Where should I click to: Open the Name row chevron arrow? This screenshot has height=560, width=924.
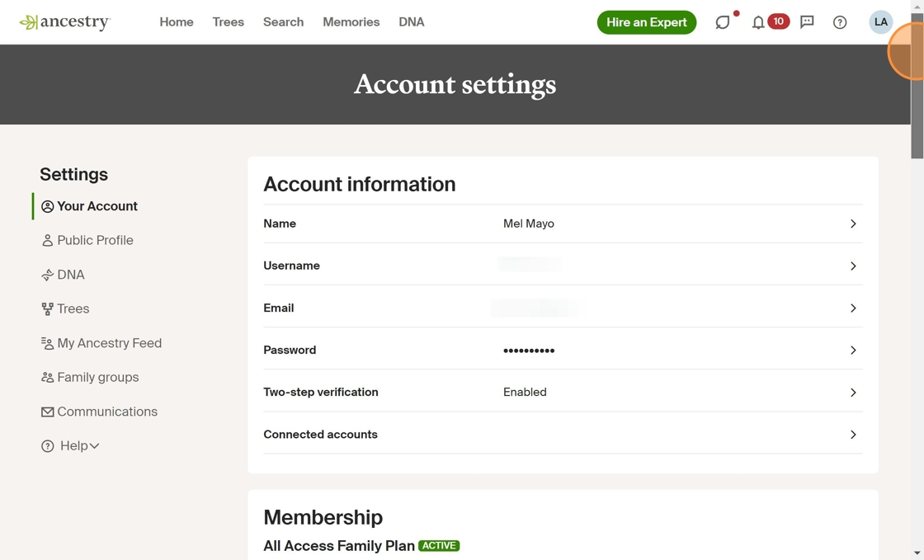click(x=853, y=224)
